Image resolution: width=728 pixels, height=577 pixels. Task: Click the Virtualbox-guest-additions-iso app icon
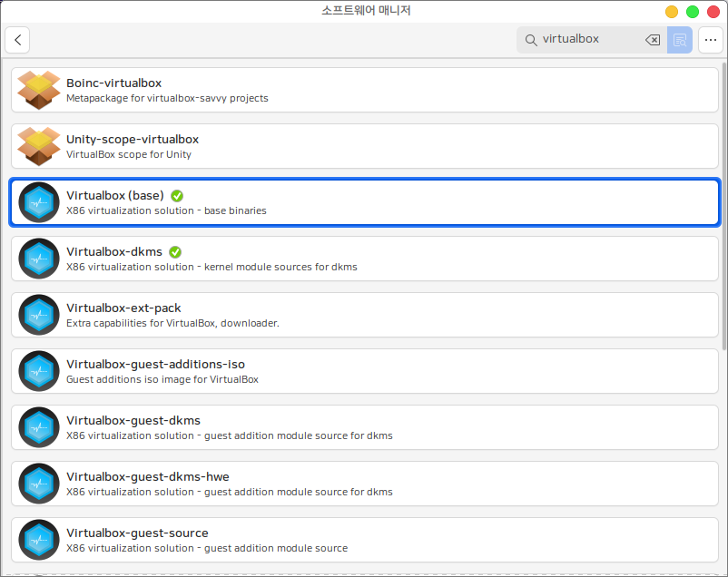tap(39, 371)
